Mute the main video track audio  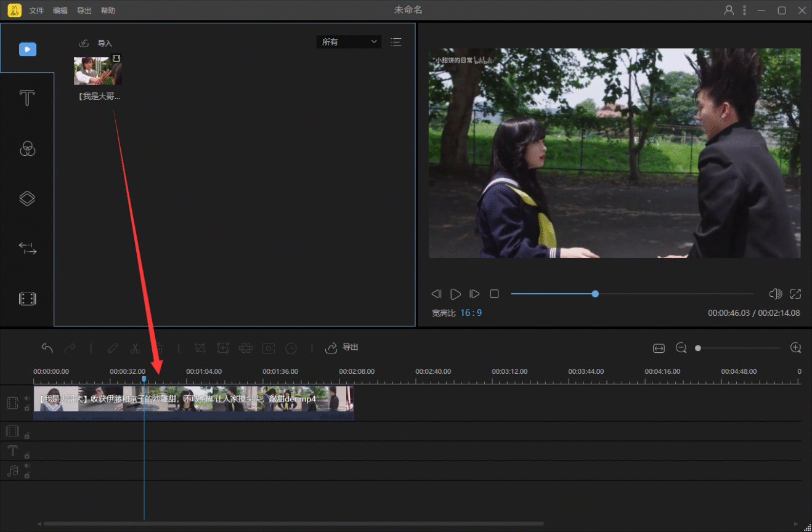point(27,398)
